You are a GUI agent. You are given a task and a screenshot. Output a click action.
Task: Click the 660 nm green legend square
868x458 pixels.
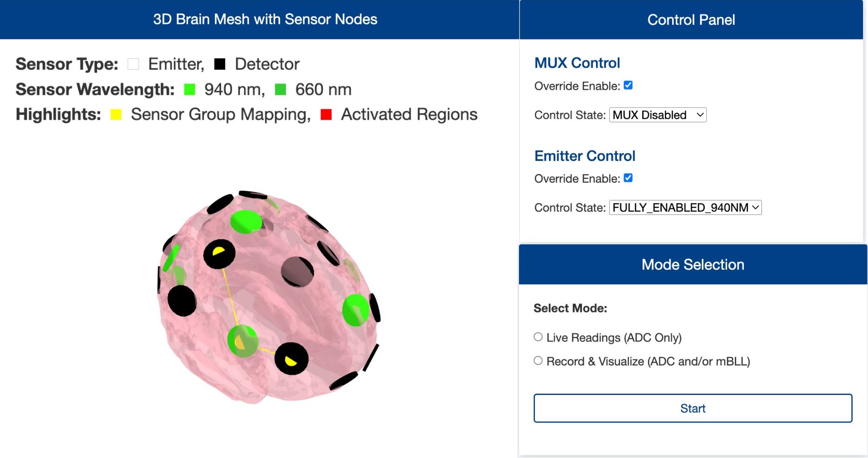coord(281,89)
